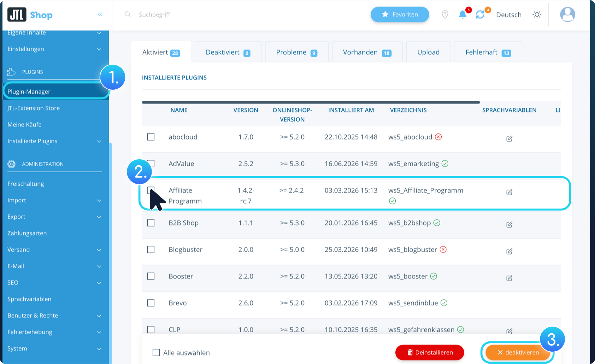The height and width of the screenshot is (364, 595).
Task: Open the Probleme tab
Action: pyautogui.click(x=297, y=52)
